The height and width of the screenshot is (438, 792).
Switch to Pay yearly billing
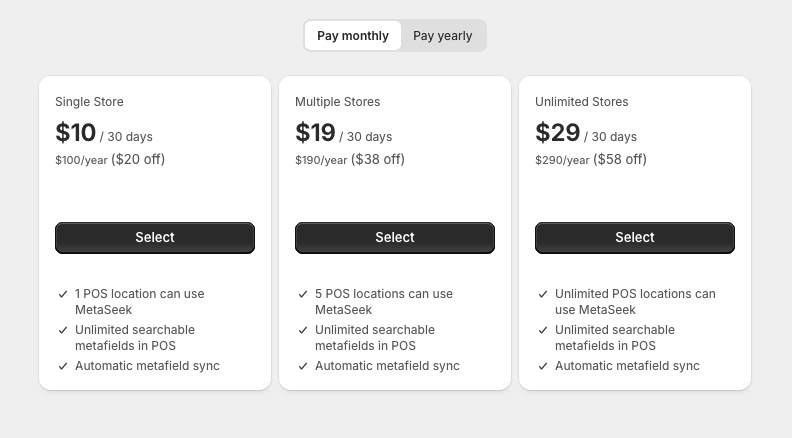pos(442,36)
